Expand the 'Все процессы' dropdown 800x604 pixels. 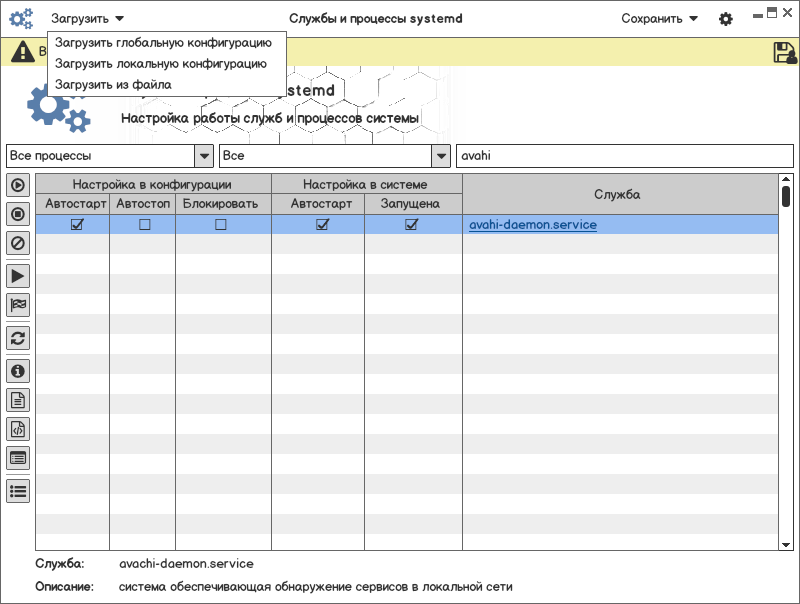[x=204, y=156]
